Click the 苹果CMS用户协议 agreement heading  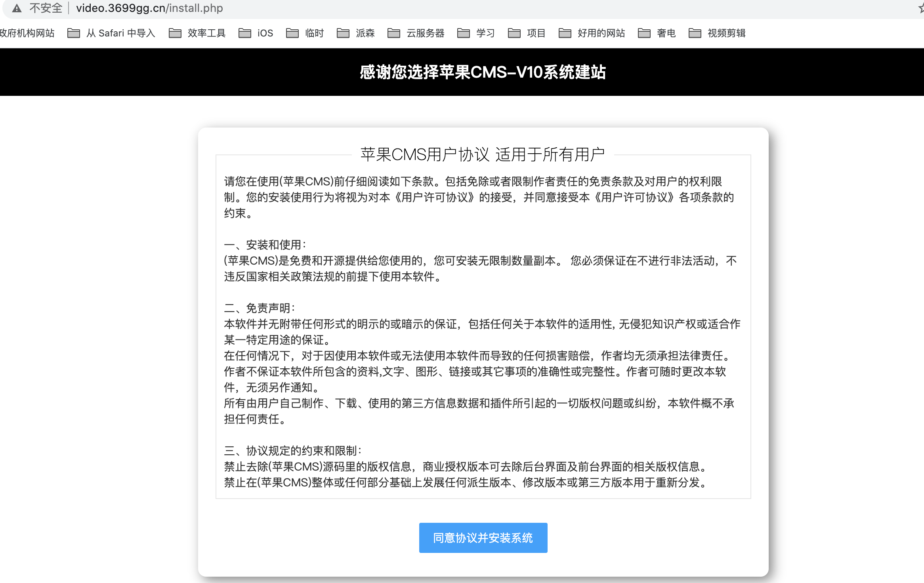pyautogui.click(x=482, y=154)
